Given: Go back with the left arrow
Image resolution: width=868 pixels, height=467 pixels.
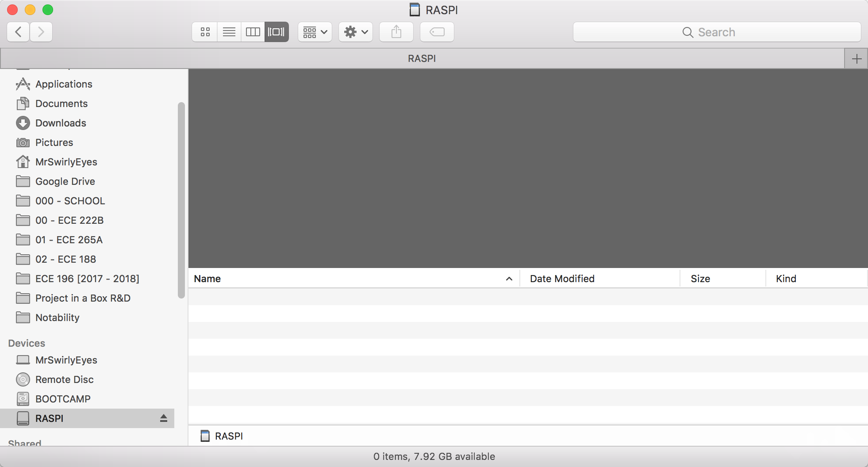Looking at the screenshot, I should tap(19, 32).
